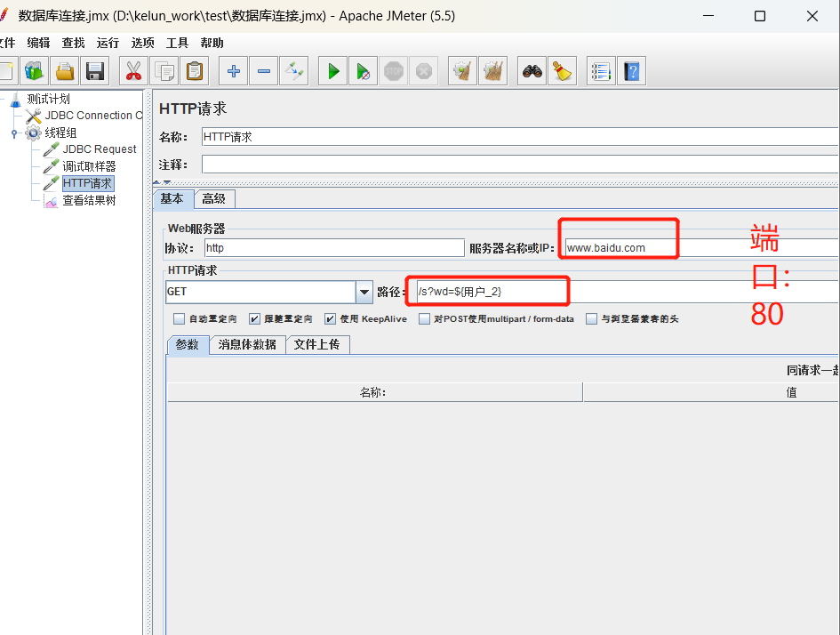Viewport: 840px width, 635px height.
Task: Click the 注释 comment input field
Action: click(x=520, y=164)
